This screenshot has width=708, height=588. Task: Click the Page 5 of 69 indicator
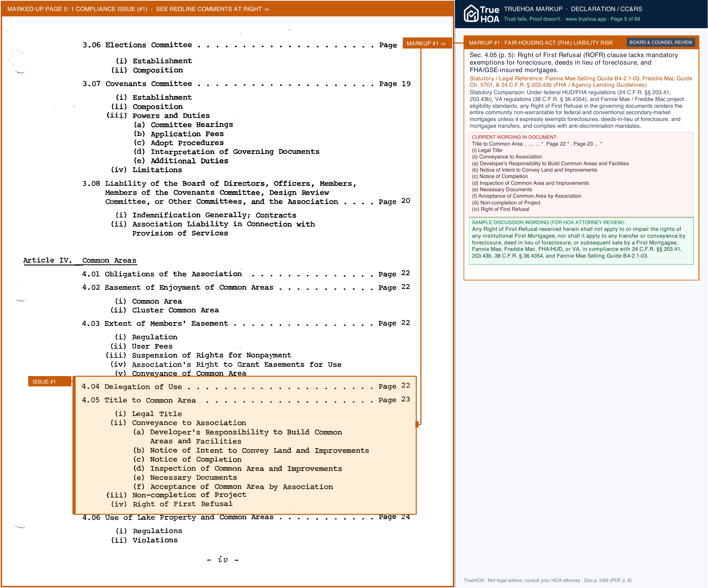[625, 19]
